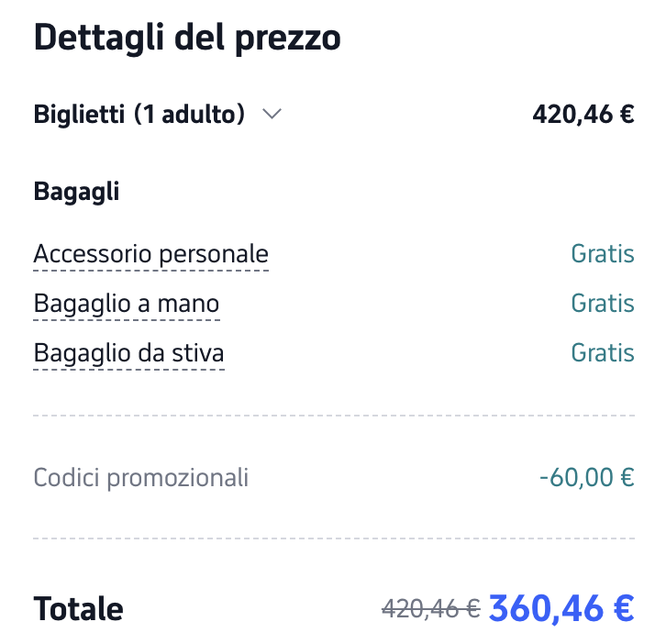Image resolution: width=666 pixels, height=644 pixels.
Task: Click the blue 360,46 total figure
Action: pos(546,607)
